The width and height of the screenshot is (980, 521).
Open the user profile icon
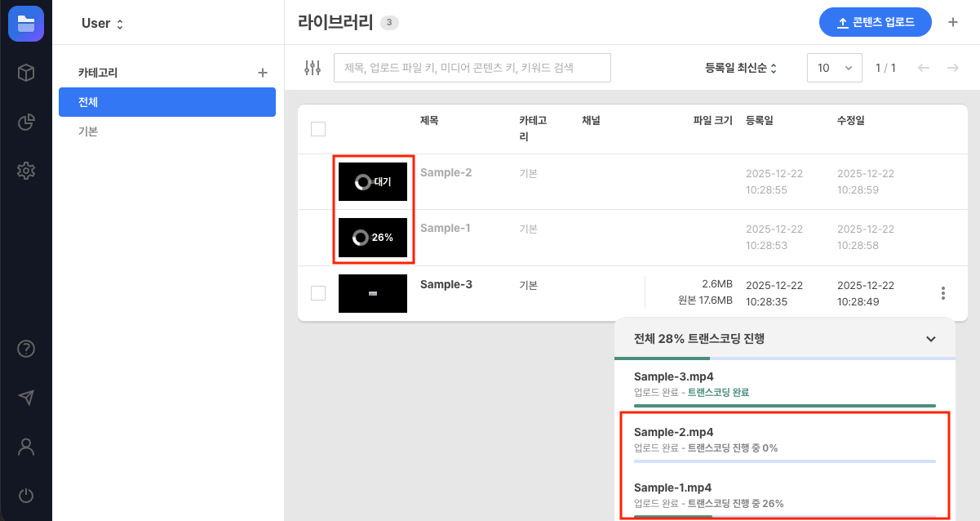25,447
